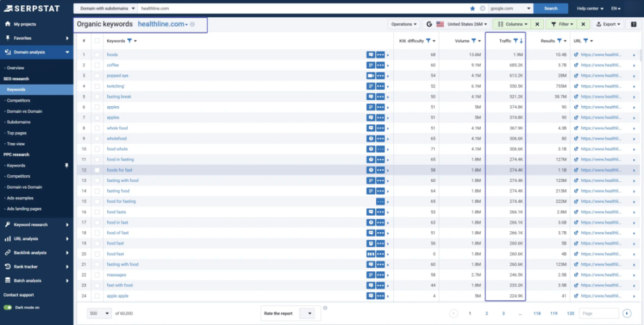The image size is (644, 325).
Task: Click the video SERP feature icon for popped eye
Action: (370, 76)
